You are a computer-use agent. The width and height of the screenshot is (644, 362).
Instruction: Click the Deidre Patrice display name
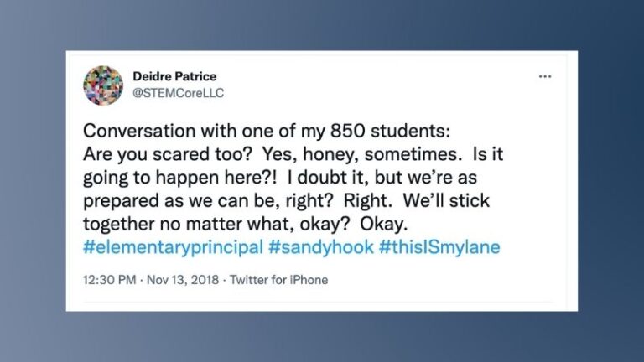pos(174,76)
